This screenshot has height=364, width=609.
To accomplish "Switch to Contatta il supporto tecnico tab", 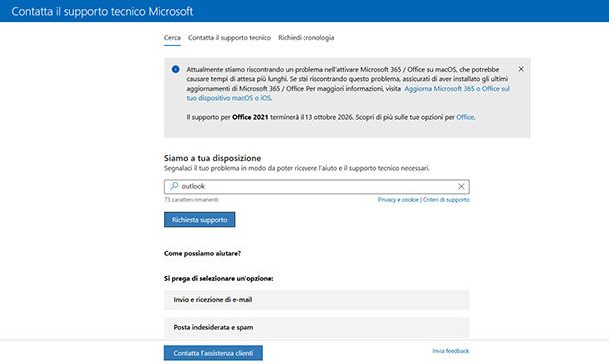I will (x=229, y=38).
